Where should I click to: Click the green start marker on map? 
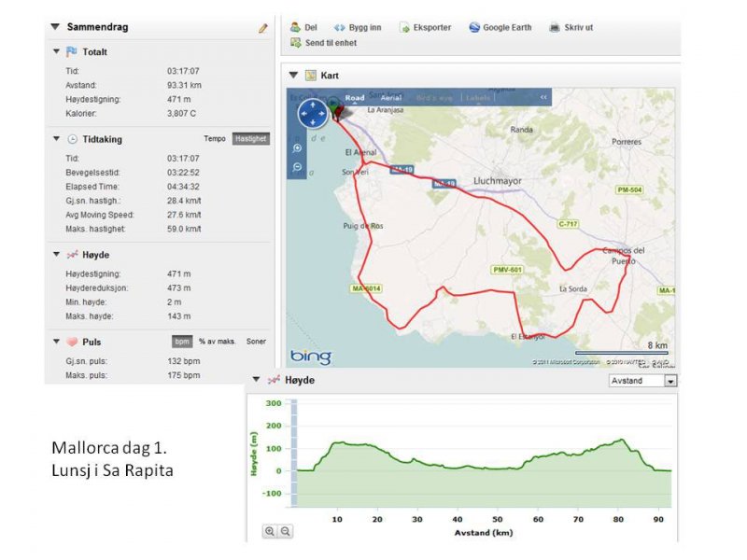click(x=332, y=101)
